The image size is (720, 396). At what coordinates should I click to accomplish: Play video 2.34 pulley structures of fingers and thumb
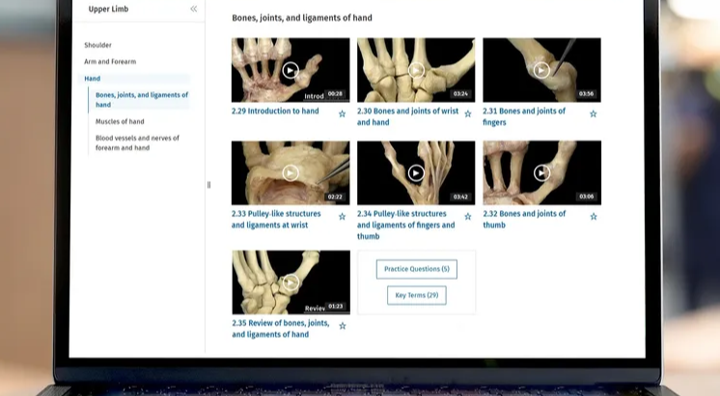point(416,173)
